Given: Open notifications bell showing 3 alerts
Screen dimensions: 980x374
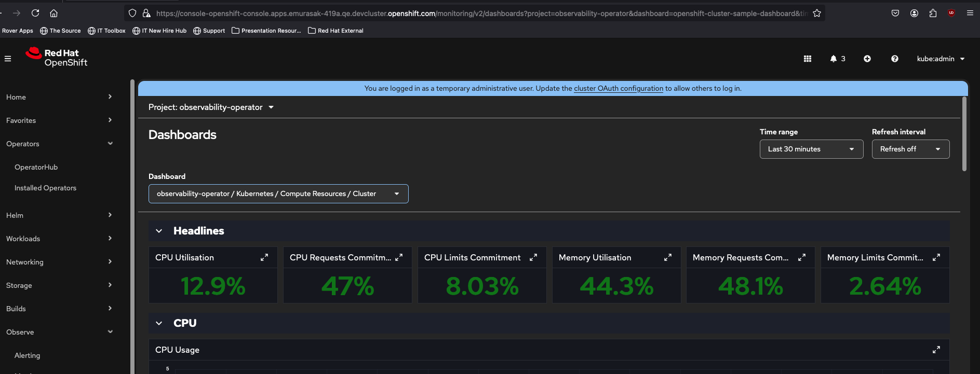Looking at the screenshot, I should click(837, 59).
